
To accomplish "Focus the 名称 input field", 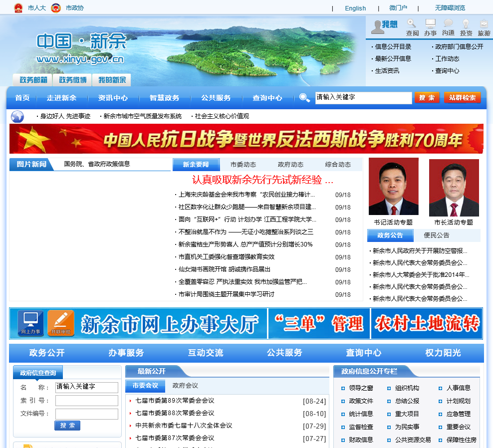I will pos(87,387).
